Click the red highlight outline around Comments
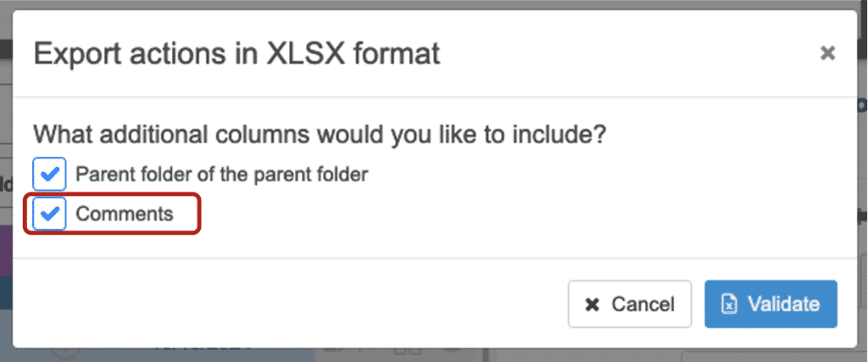Screen dimensions: 868x362 click(200, 214)
